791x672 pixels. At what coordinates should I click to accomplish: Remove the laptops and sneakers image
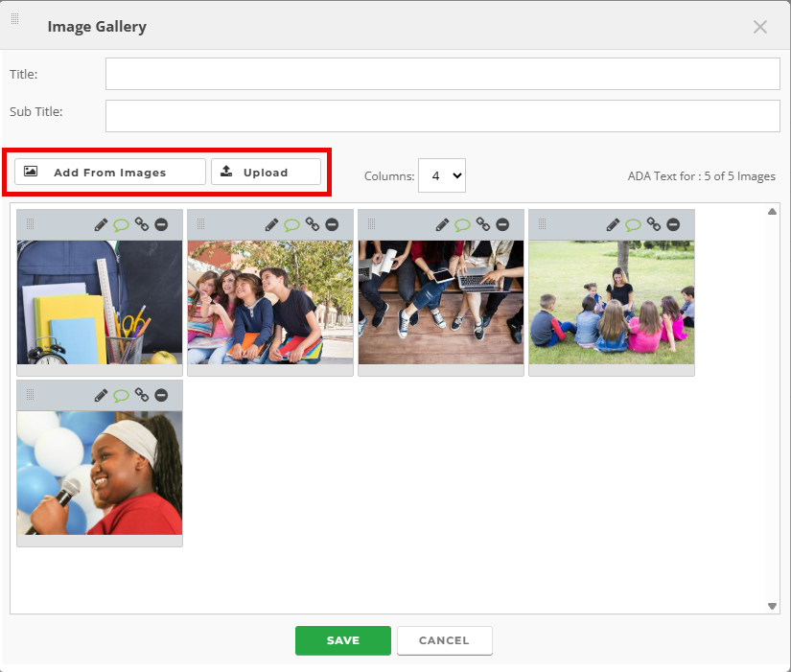point(502,224)
